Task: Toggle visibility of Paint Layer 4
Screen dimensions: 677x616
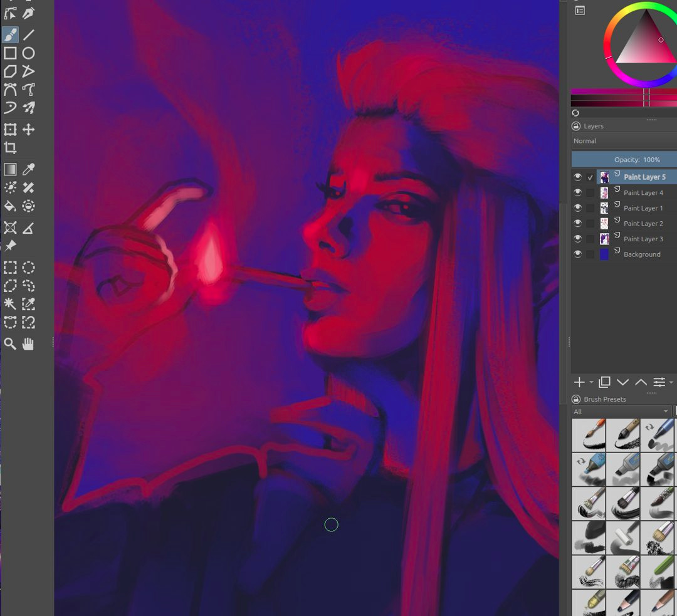Action: (578, 192)
